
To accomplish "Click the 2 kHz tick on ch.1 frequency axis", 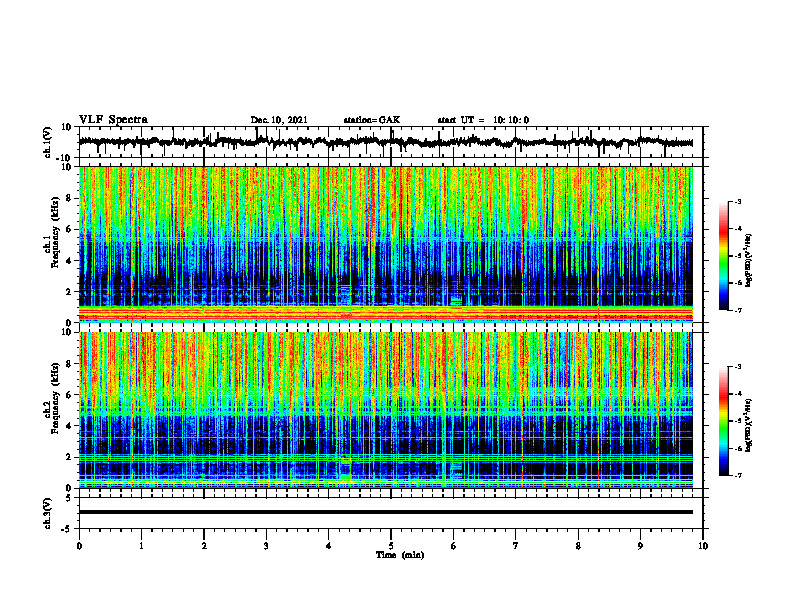I will point(70,292).
